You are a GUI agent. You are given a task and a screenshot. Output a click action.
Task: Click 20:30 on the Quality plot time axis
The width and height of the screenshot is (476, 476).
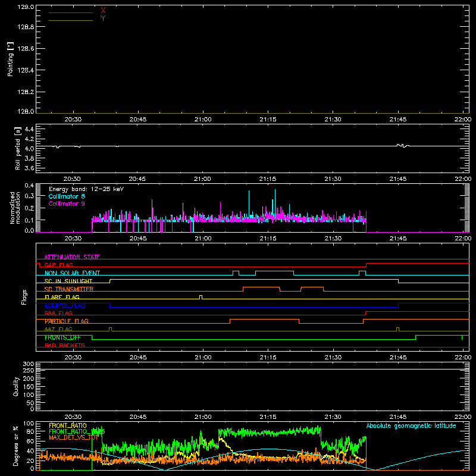[73, 417]
